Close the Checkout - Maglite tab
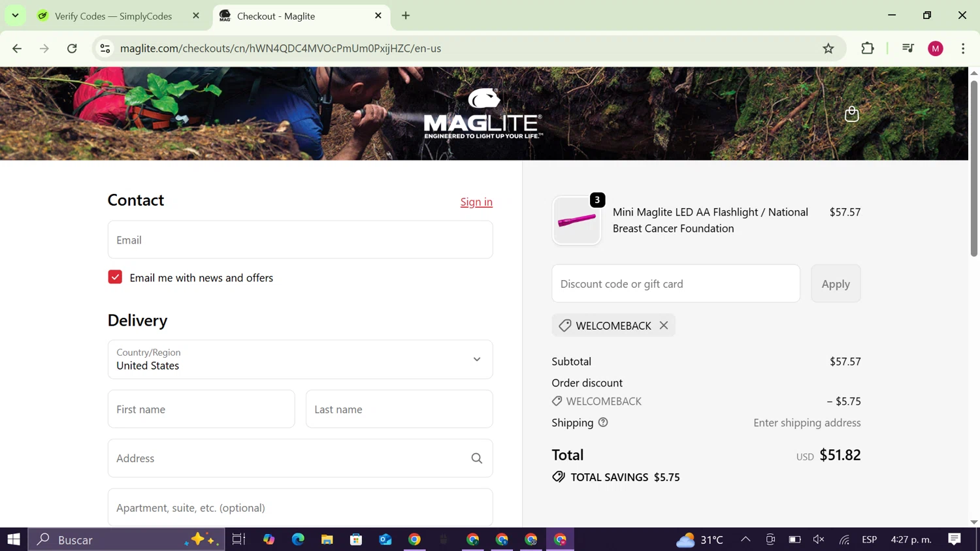980x551 pixels. coord(378,16)
